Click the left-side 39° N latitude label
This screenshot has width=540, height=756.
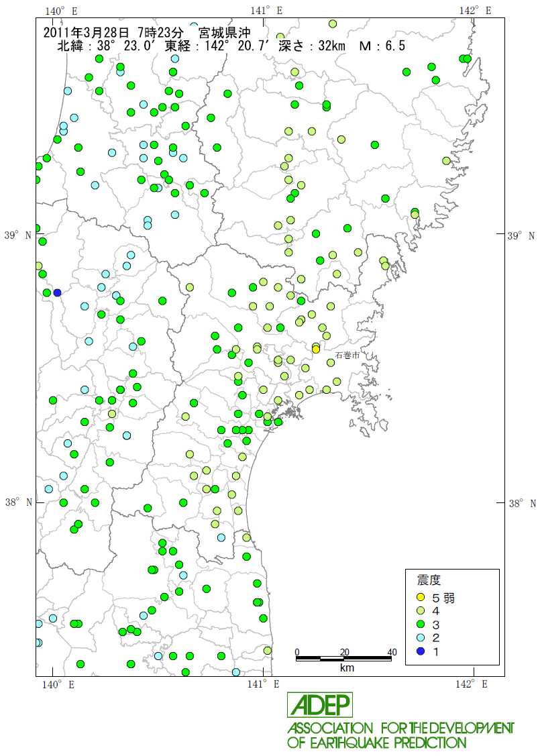click(18, 235)
